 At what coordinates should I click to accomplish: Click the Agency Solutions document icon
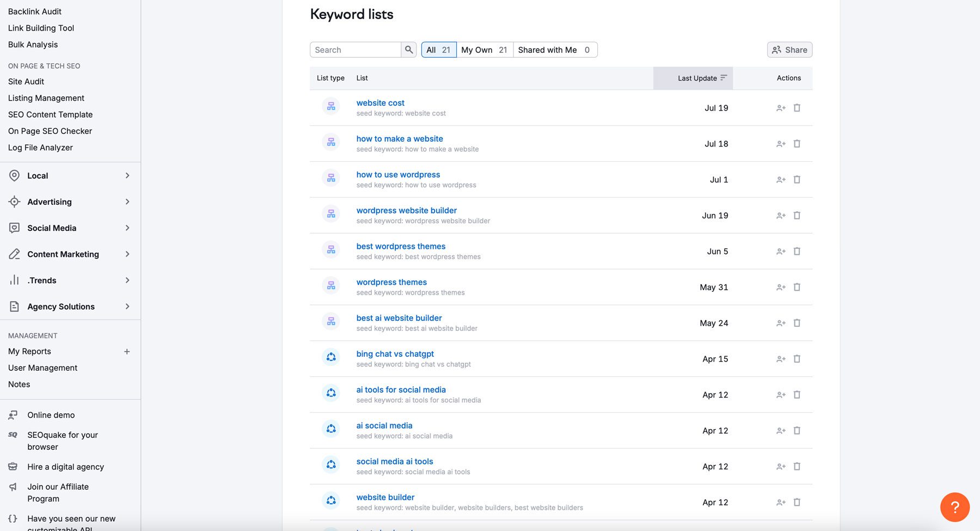point(14,306)
